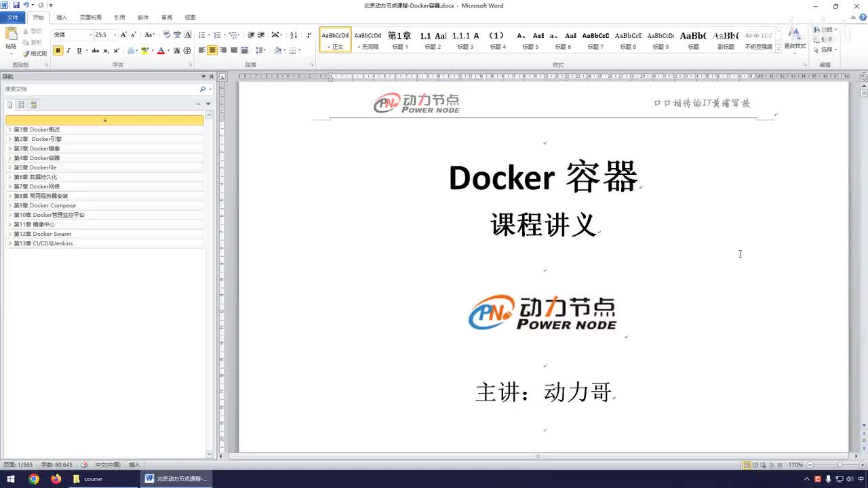Apply strikethrough with the abc icon
Image resolution: width=868 pixels, height=488 pixels.
pyautogui.click(x=95, y=51)
